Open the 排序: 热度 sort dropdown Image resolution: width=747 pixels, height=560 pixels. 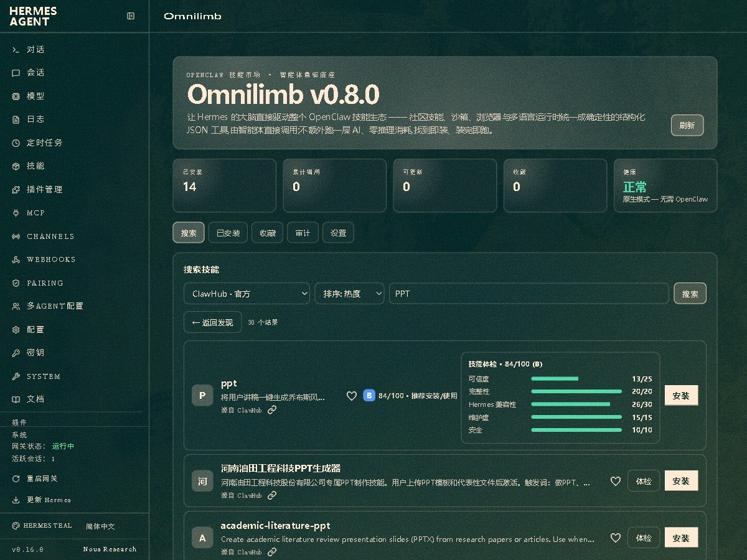tap(349, 294)
